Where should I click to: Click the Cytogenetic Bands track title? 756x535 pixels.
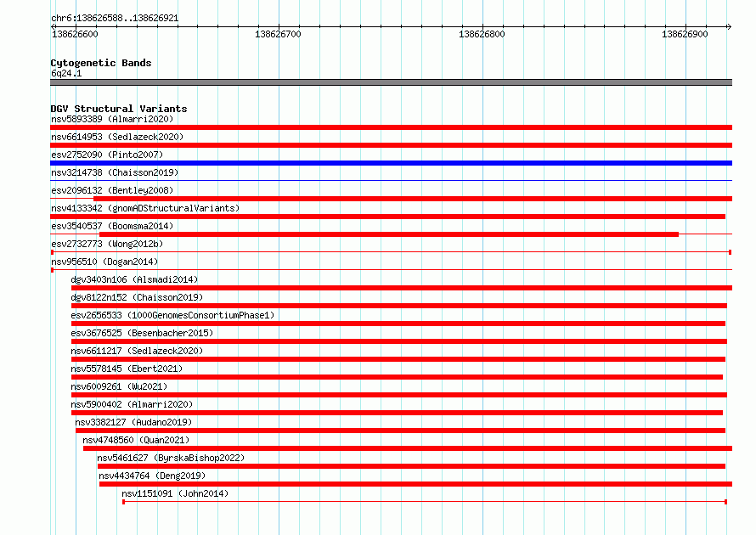click(x=101, y=63)
